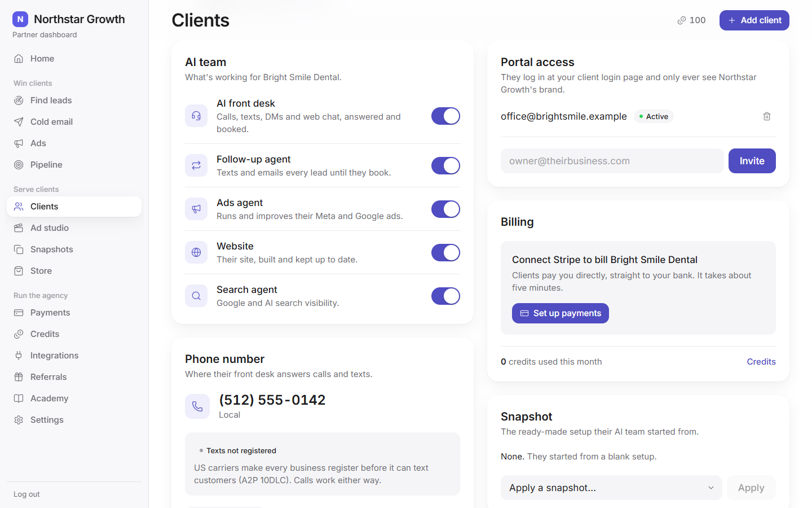The width and height of the screenshot is (812, 508).
Task: Click the Academy book icon
Action: 19,398
